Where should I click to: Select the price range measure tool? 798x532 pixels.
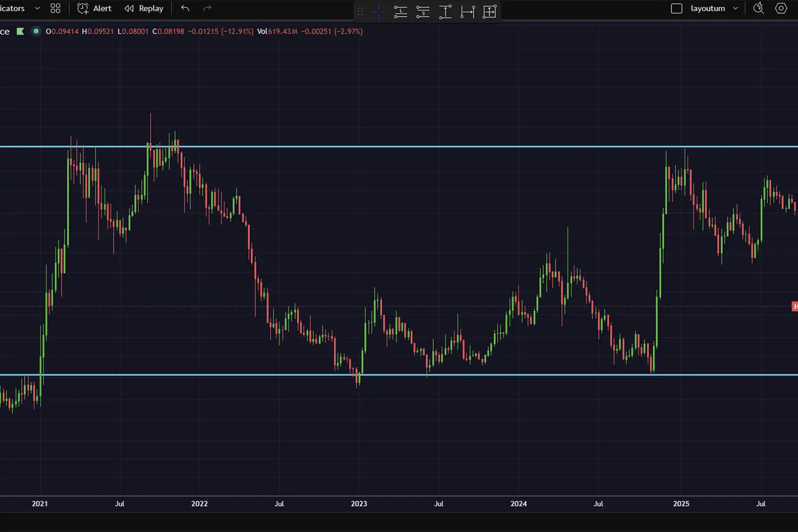(446, 12)
